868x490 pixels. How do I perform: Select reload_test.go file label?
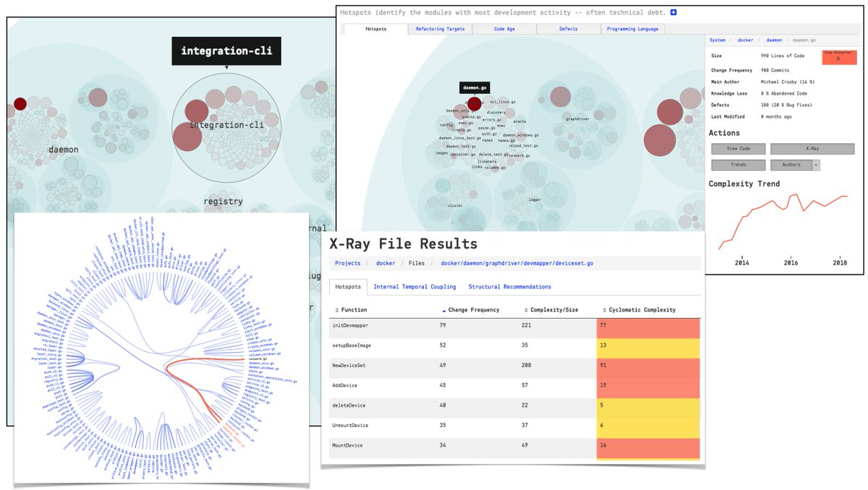[523, 145]
